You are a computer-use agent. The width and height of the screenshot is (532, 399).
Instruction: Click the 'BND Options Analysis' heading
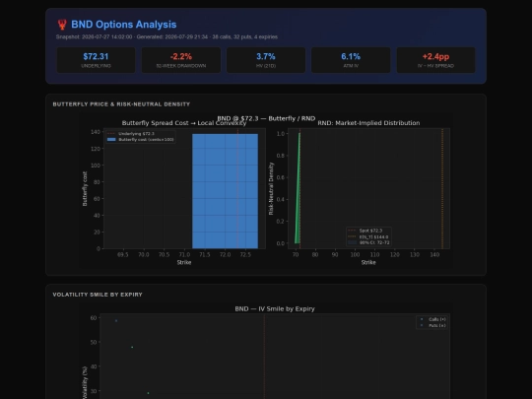[123, 25]
